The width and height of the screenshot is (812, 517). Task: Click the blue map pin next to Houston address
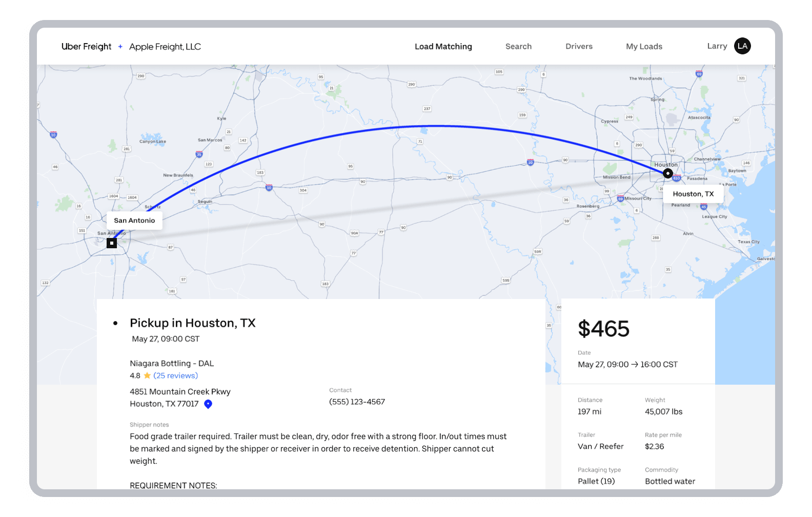pyautogui.click(x=208, y=404)
